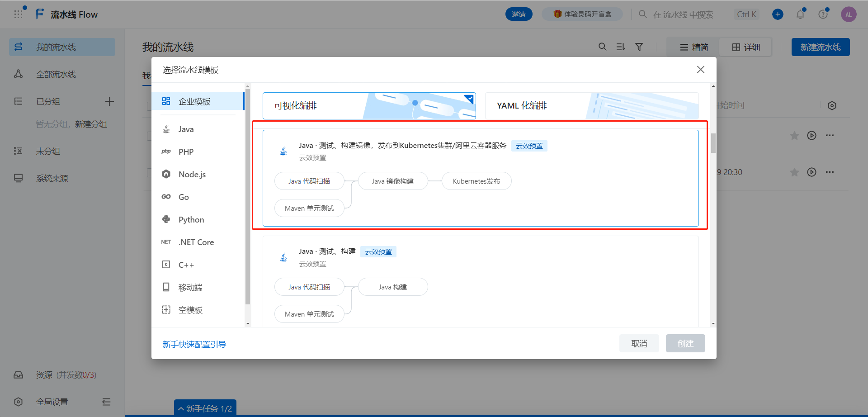The image size is (868, 417).
Task: Click the Java 构建 stage node
Action: tap(393, 287)
